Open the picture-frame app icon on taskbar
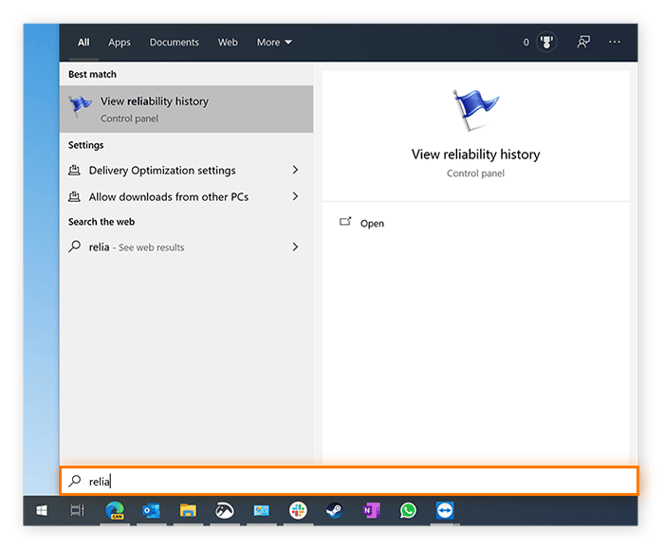This screenshot has height=550, width=664. coord(261,511)
